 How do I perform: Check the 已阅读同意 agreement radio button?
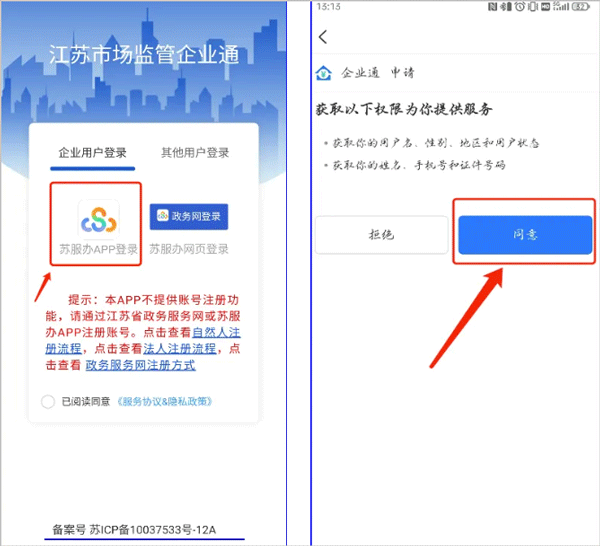pos(48,402)
